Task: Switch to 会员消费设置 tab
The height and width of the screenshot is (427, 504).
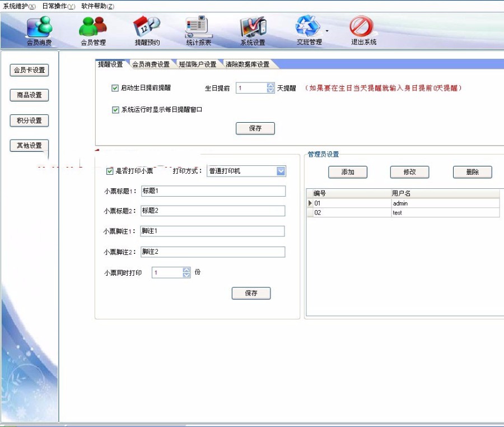Action: (x=151, y=64)
